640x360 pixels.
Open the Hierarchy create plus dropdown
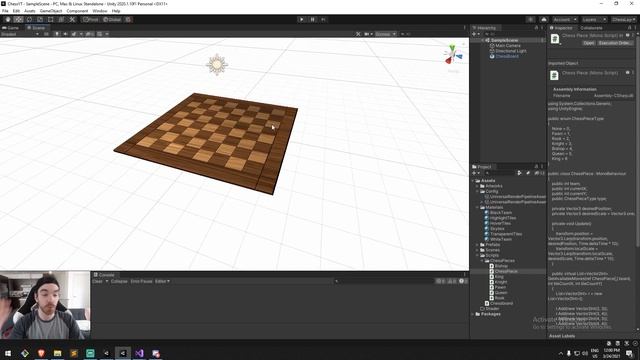[476, 34]
